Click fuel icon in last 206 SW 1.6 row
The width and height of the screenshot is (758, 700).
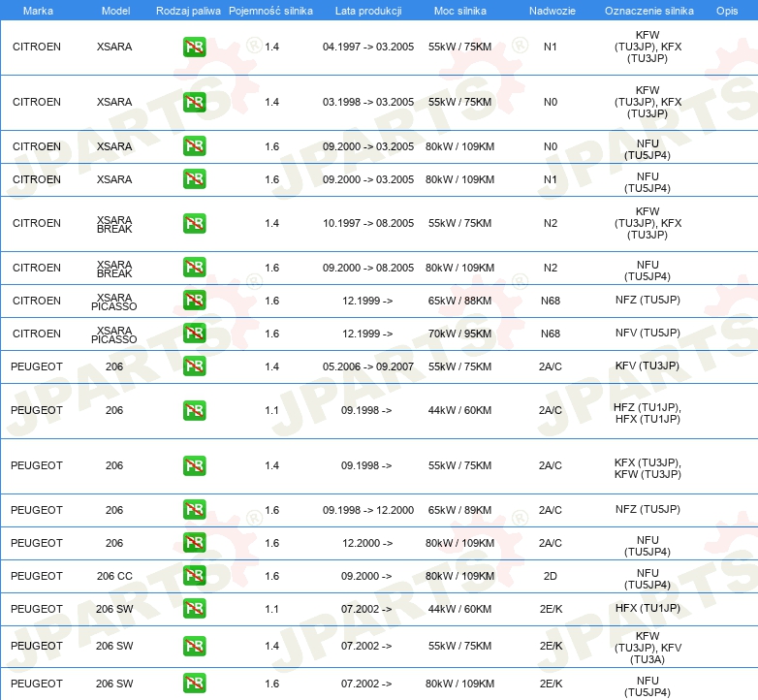tap(194, 684)
